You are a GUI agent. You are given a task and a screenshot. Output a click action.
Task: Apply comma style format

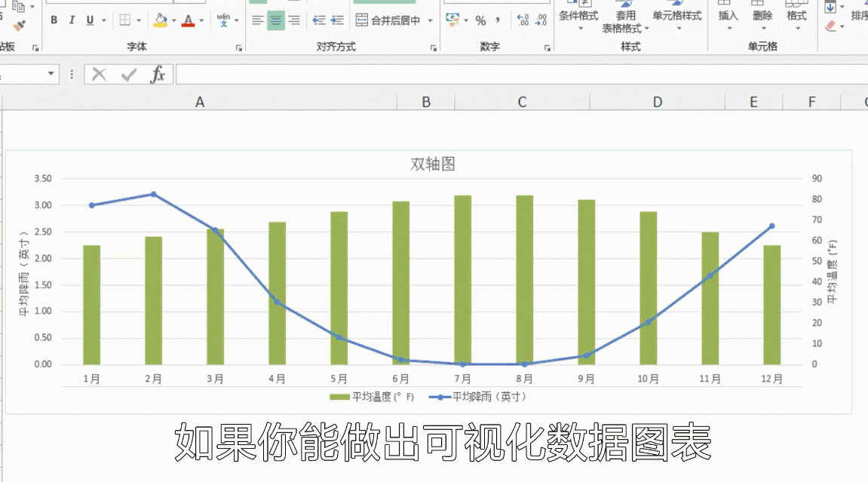(498, 20)
